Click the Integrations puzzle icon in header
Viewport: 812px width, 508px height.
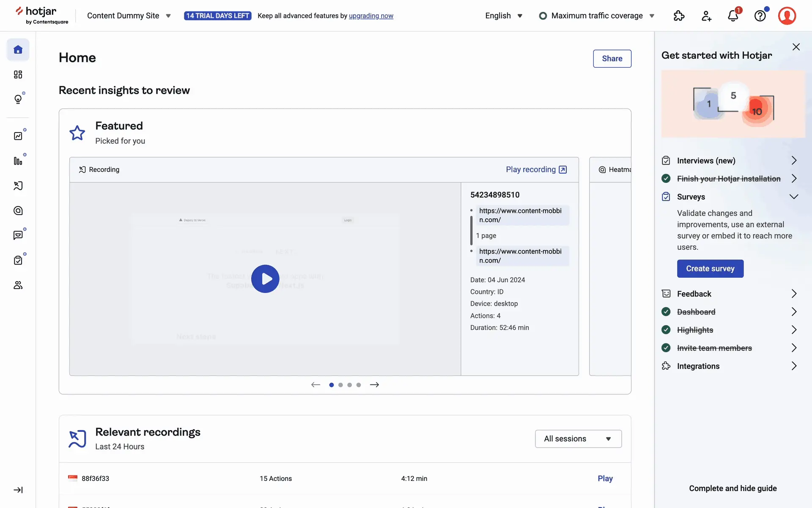[x=679, y=16]
